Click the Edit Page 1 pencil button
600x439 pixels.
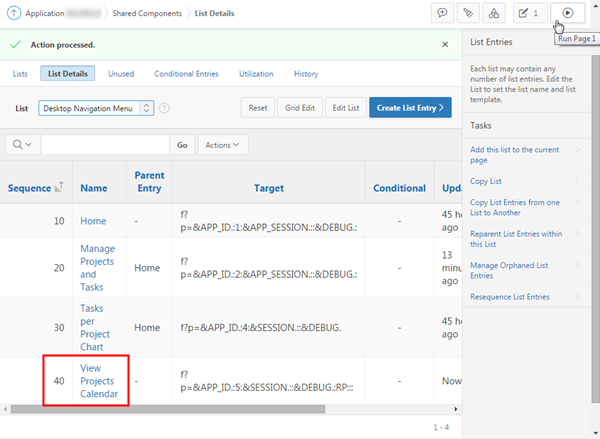pyautogui.click(x=530, y=13)
